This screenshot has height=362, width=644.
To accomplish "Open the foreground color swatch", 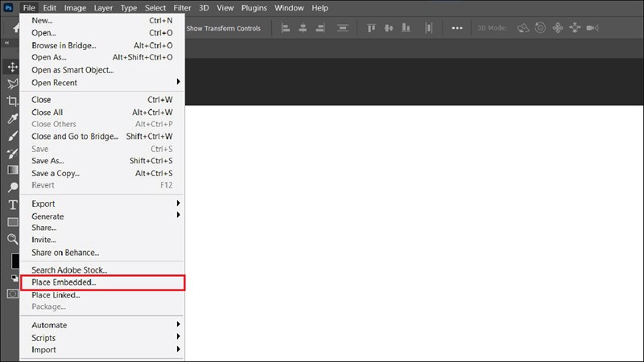I will click(x=15, y=261).
